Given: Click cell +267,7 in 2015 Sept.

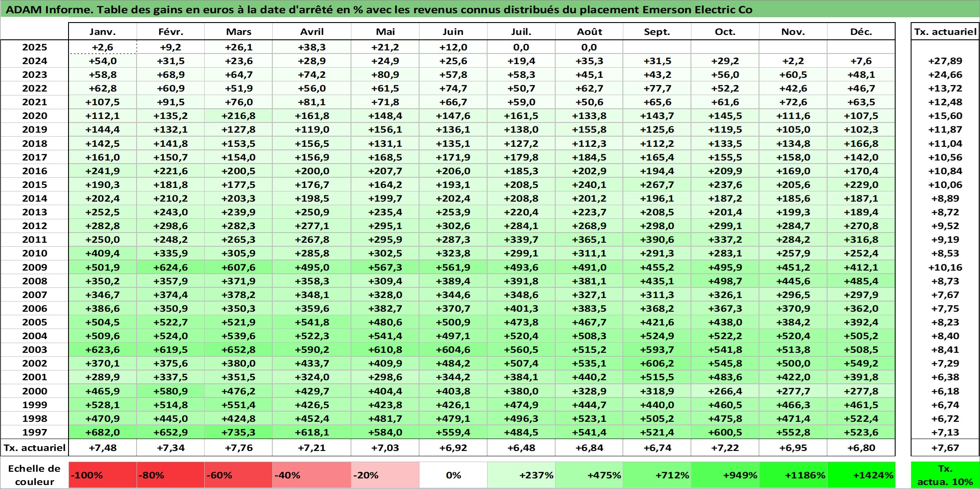Looking at the screenshot, I should click(657, 185).
